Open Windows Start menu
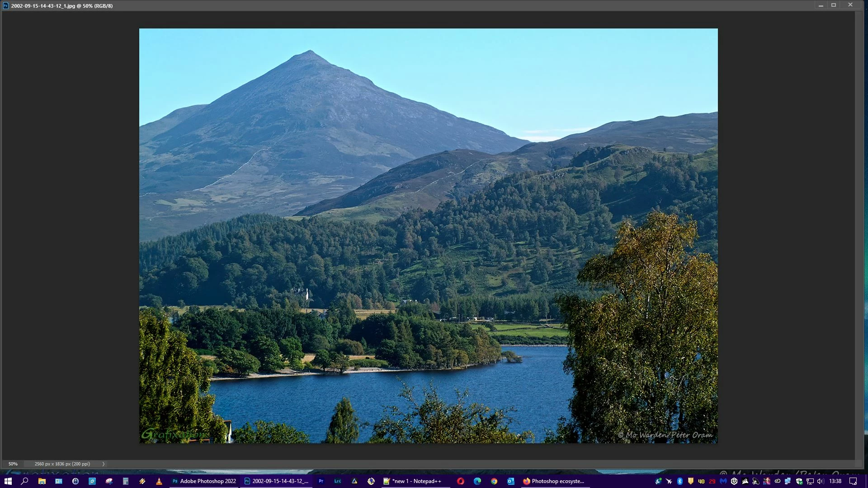Screen dimensions: 868x488 (8, 481)
